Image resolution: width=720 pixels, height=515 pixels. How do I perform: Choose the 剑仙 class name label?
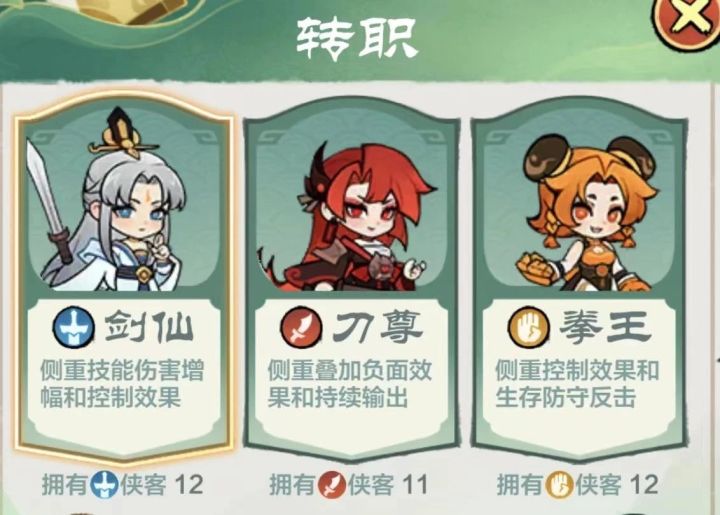point(149,327)
